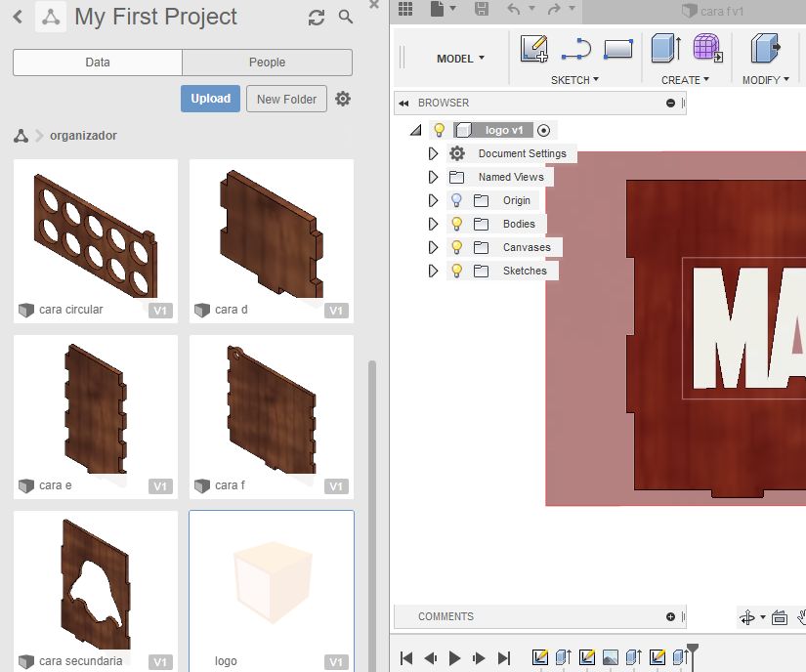Activate the logo v1 component radio button
This screenshot has width=806, height=672.
[544, 130]
